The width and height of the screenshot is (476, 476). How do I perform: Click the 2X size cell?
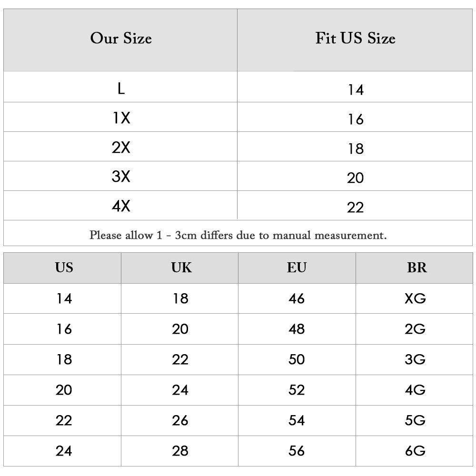pos(121,148)
